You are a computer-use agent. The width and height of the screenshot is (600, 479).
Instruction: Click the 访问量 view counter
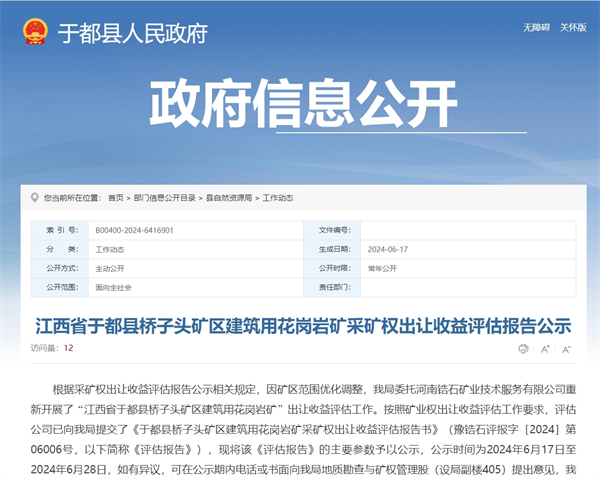click(x=51, y=349)
